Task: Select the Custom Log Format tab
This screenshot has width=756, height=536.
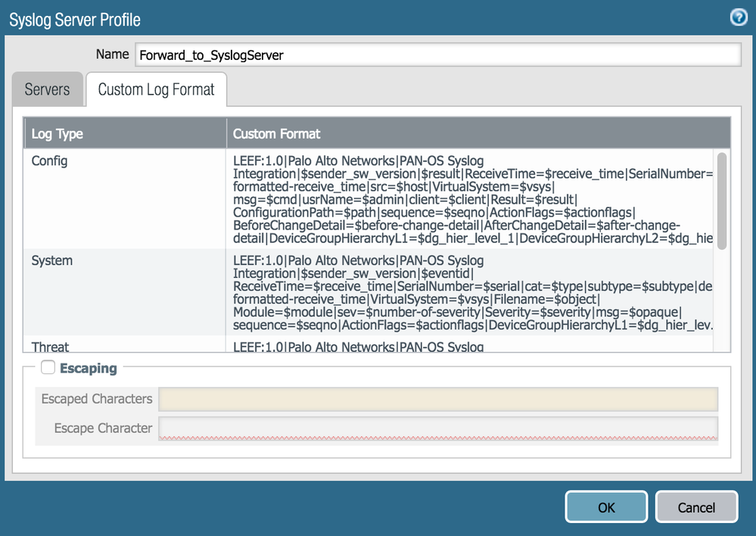Action: tap(156, 89)
